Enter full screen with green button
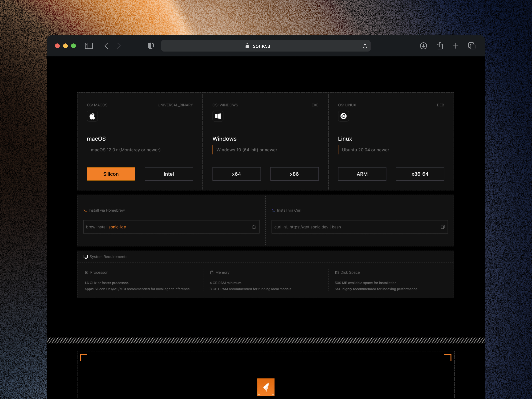 pos(74,46)
